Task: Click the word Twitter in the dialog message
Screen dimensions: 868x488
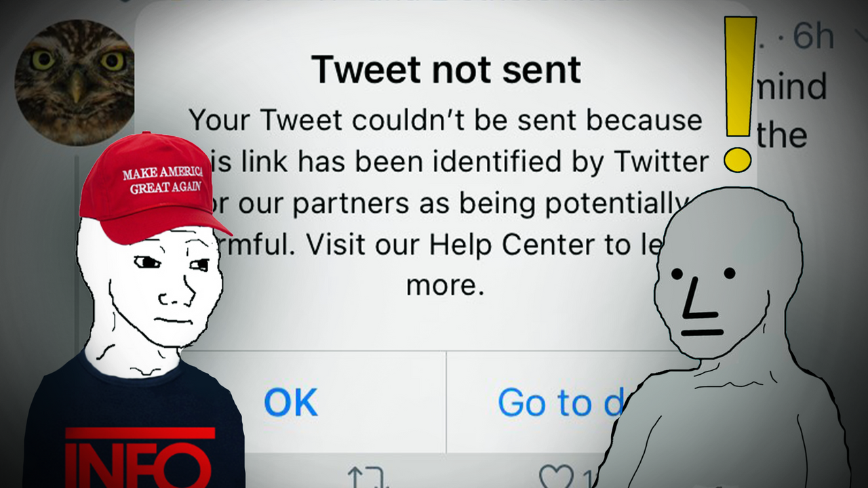Action: point(661,161)
